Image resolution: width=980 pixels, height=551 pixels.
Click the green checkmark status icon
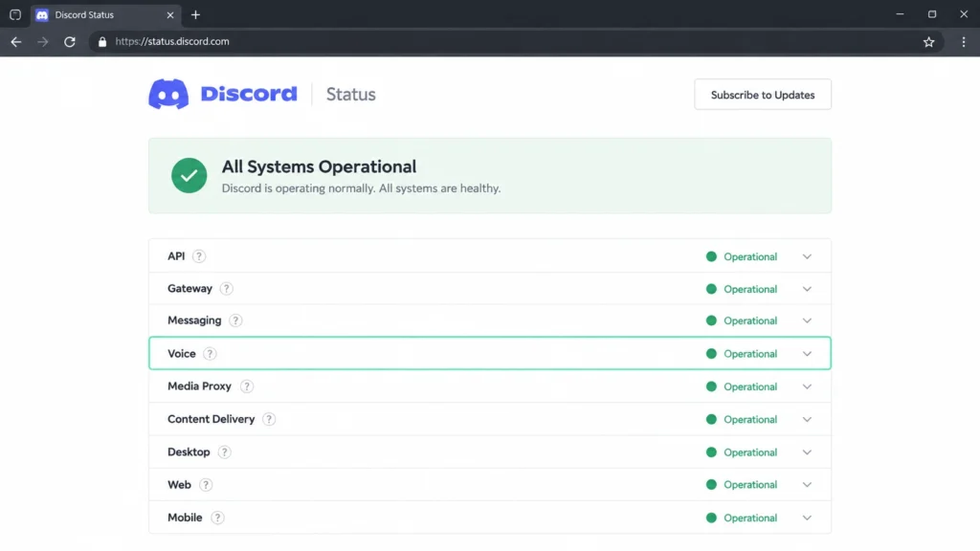coord(189,176)
